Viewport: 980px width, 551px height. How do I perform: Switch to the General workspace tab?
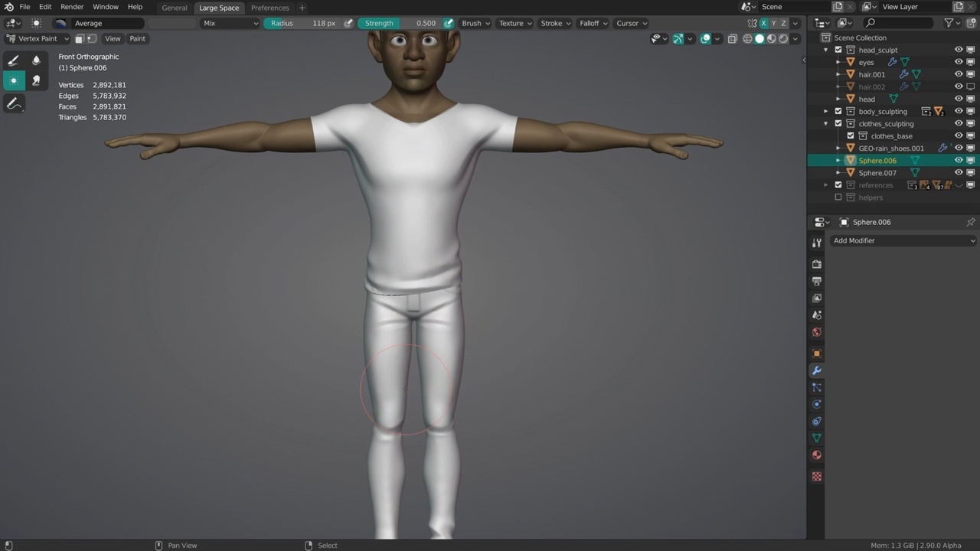tap(175, 8)
